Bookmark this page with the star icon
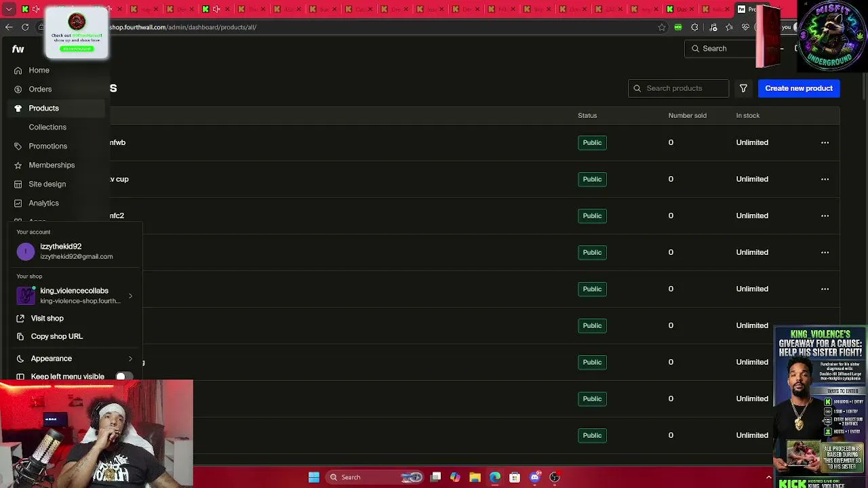This screenshot has width=868, height=488. (x=662, y=27)
